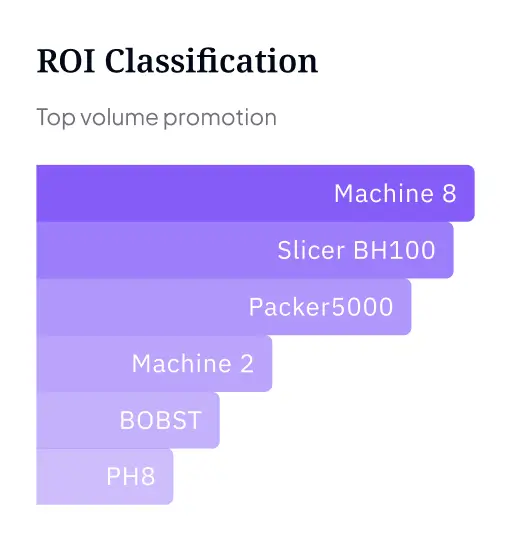Click the 'Slicer BH100' text label
The width and height of the screenshot is (521, 542).
click(356, 250)
